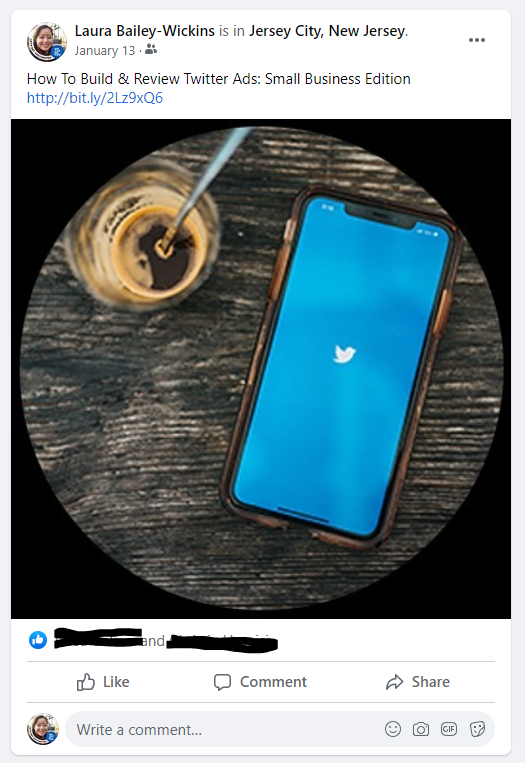
Task: Click the Share button label
Action: tap(431, 682)
